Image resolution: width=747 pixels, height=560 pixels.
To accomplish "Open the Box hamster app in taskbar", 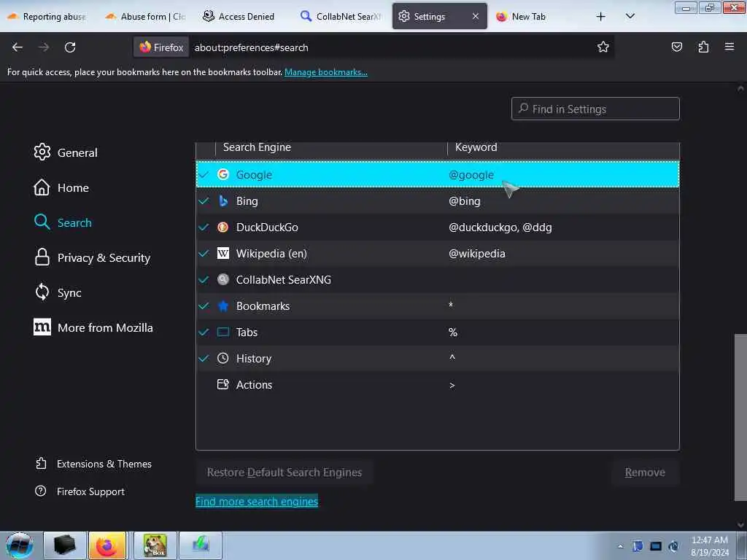I will tap(155, 545).
